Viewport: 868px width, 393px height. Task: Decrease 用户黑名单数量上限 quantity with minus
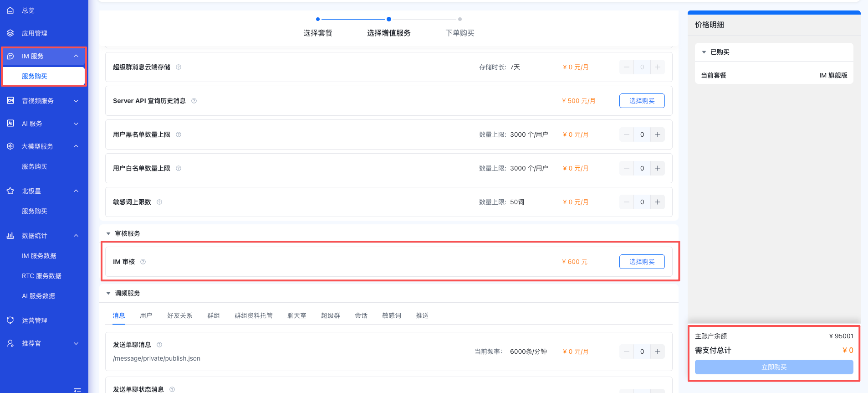(627, 134)
